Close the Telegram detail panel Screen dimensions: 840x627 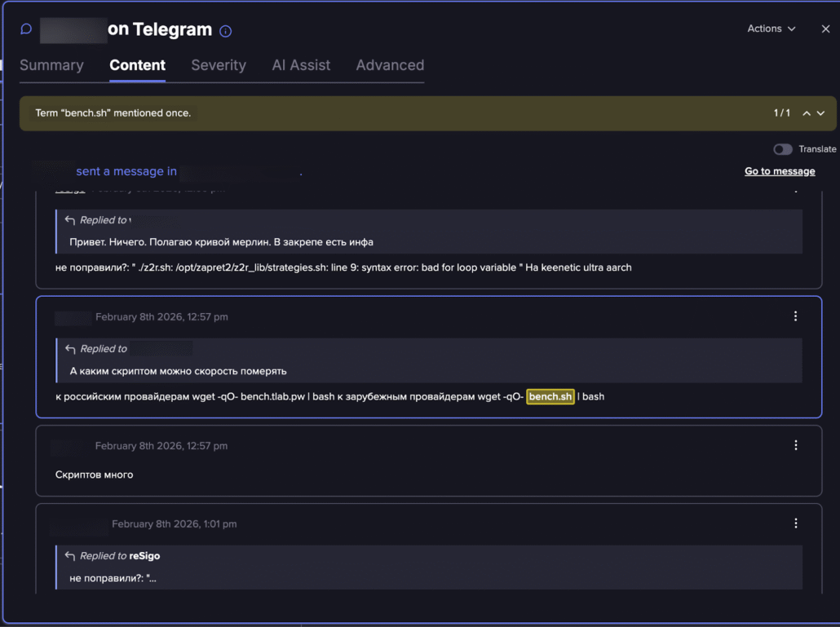(x=825, y=29)
